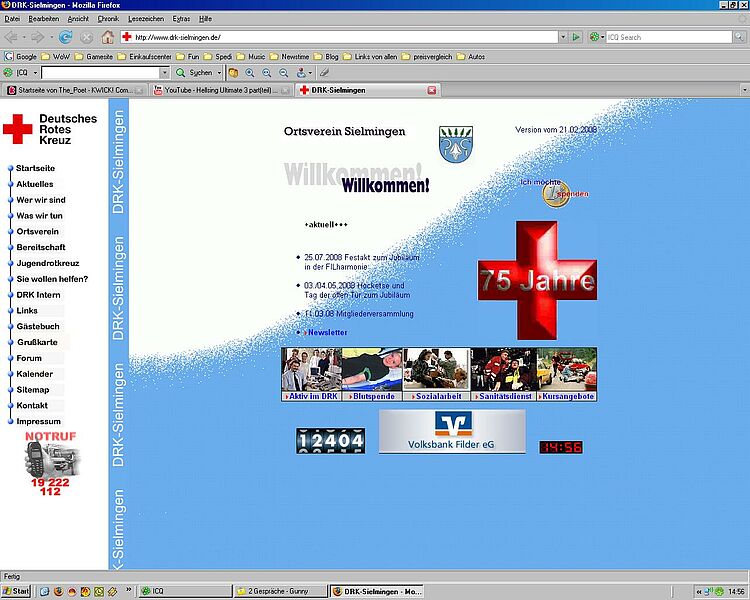750x600 pixels.
Task: Close the DRK-Sielmingen tab
Action: click(432, 90)
